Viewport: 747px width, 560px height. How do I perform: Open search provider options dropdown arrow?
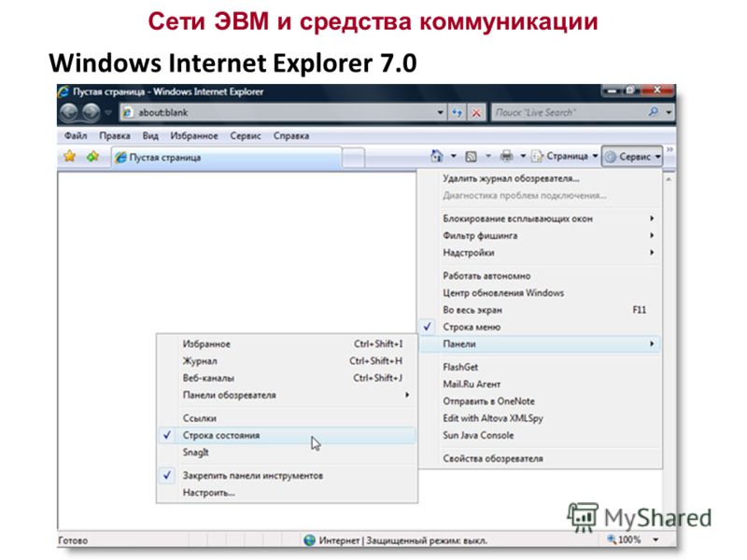tap(669, 113)
